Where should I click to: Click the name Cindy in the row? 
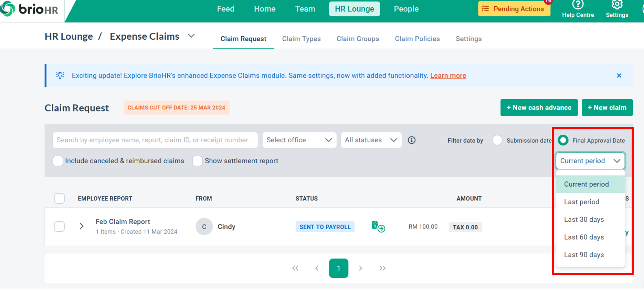[226, 227]
